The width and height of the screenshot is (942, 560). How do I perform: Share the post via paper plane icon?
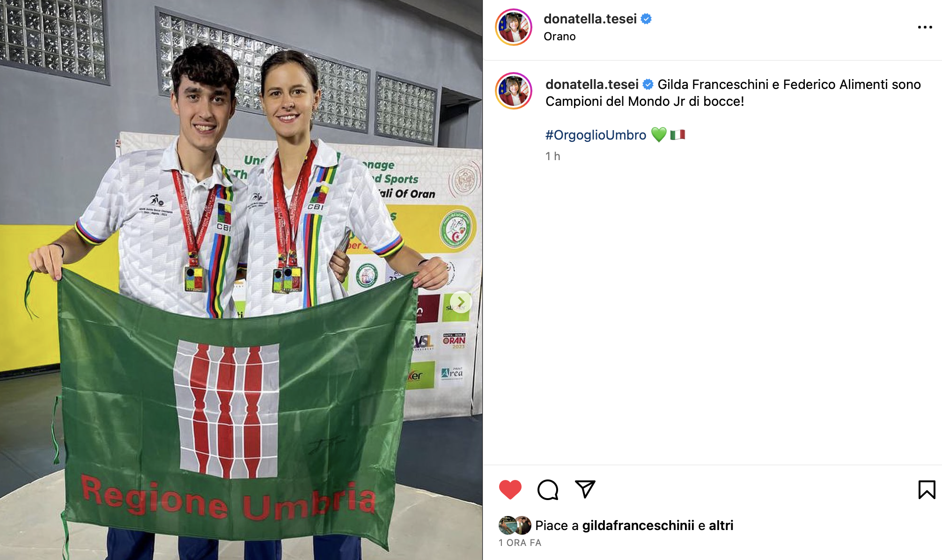coord(585,489)
